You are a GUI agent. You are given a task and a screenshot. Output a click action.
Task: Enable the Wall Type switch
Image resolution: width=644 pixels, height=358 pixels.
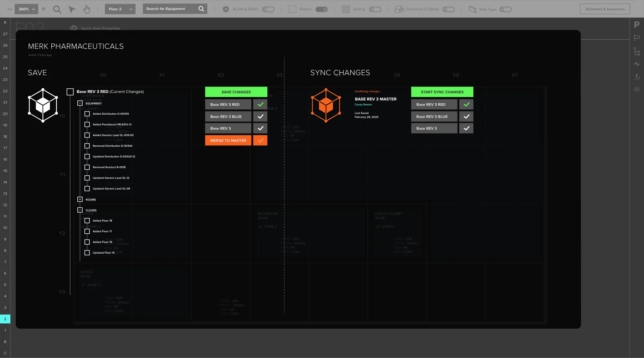click(506, 9)
